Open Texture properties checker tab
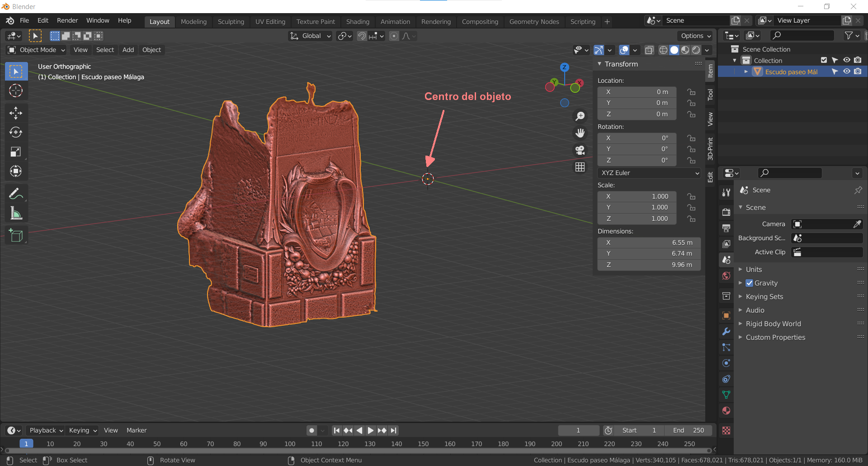Screen dimensions: 868x466 726,430
